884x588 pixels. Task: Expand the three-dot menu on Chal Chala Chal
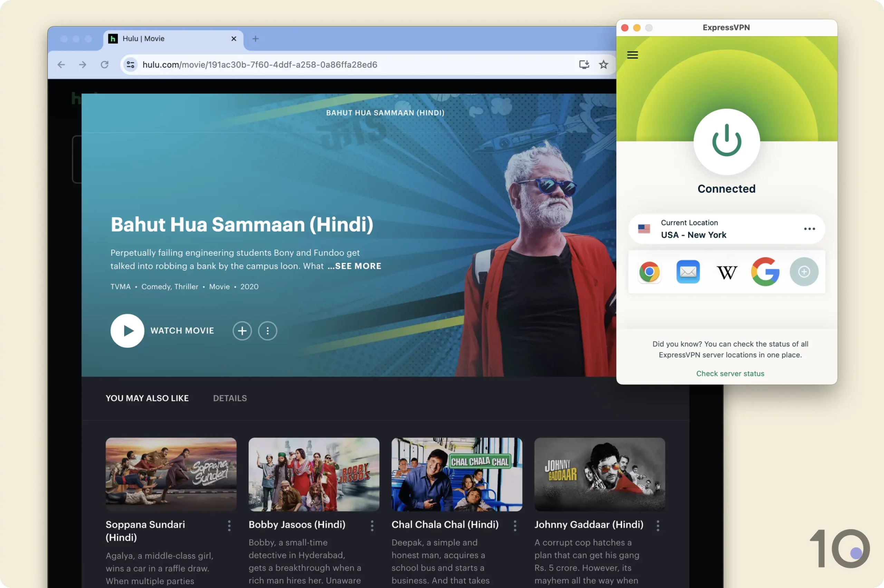point(515,525)
